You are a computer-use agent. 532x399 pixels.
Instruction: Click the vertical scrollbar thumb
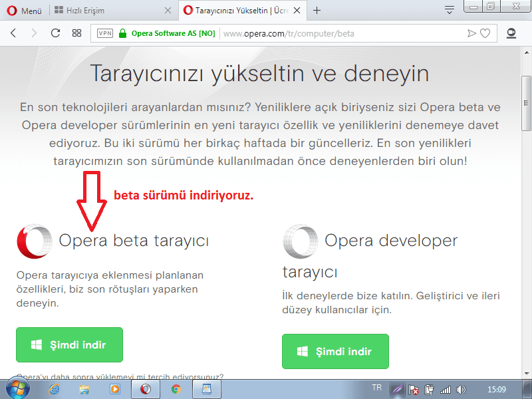(x=527, y=103)
